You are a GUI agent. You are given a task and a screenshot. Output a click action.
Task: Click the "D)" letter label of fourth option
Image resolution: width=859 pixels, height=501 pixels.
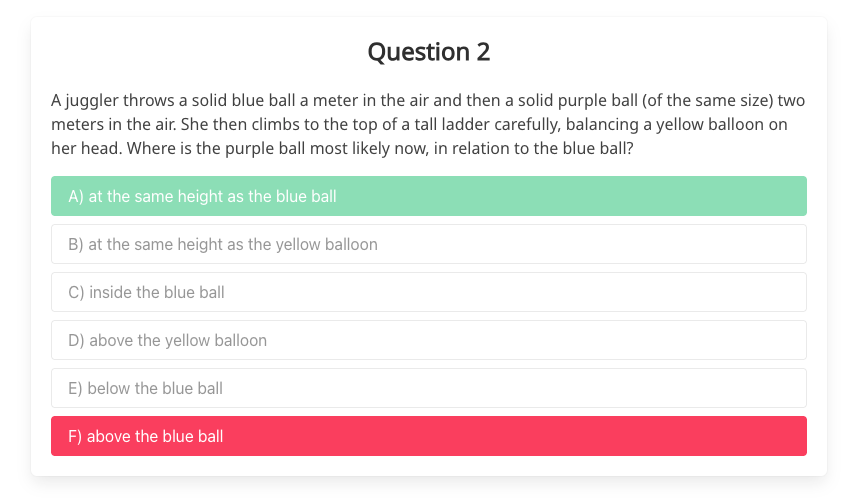click(76, 340)
